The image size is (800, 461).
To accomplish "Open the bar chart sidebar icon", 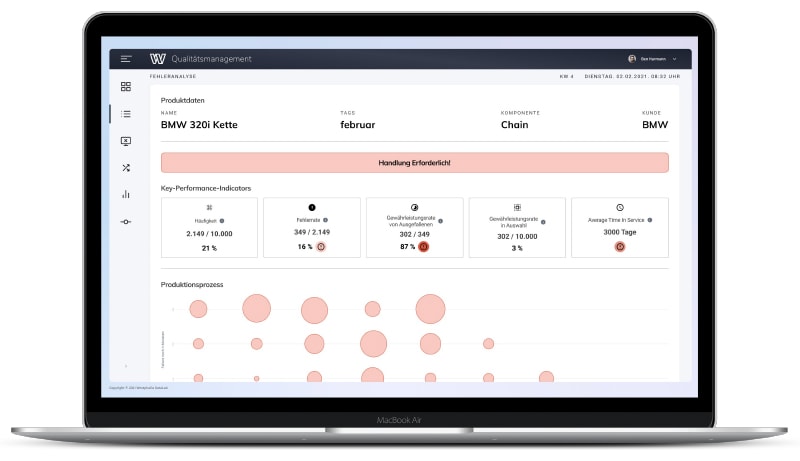I will click(x=126, y=194).
